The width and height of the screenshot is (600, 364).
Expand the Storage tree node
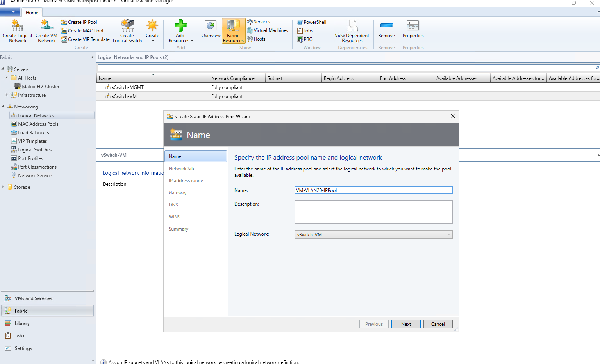[3, 187]
